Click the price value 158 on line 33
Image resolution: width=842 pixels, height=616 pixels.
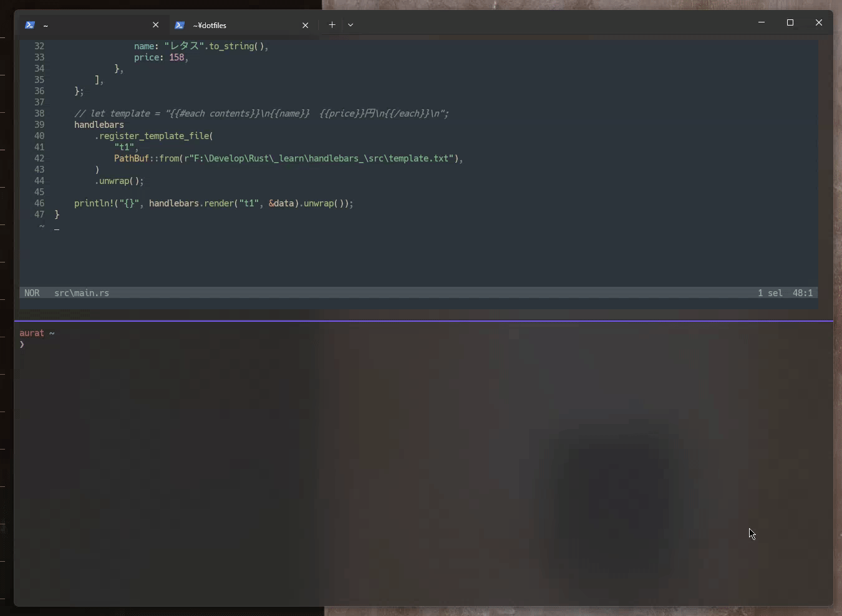(178, 57)
